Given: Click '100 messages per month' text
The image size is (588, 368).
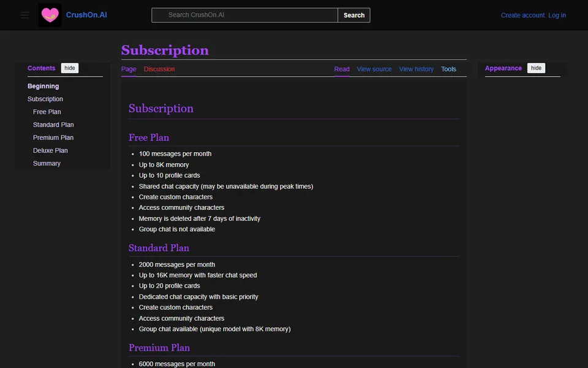Looking at the screenshot, I should pyautogui.click(x=175, y=153).
